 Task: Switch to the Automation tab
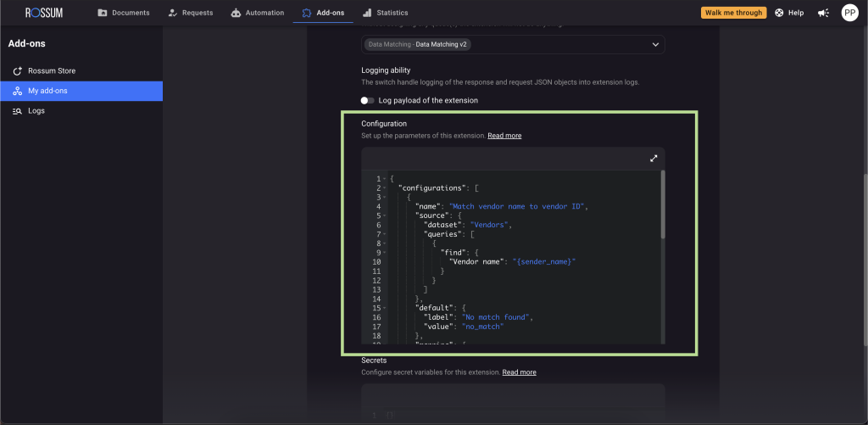(x=258, y=13)
